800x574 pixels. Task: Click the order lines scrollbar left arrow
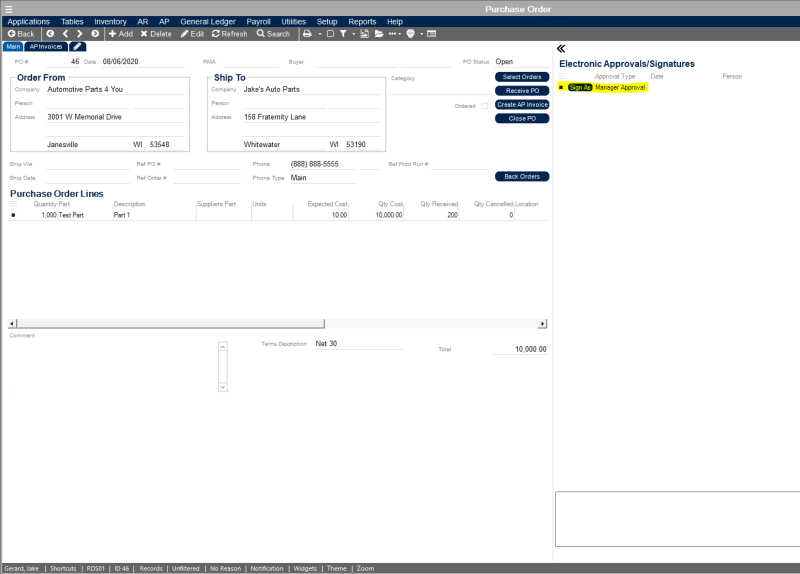12,323
